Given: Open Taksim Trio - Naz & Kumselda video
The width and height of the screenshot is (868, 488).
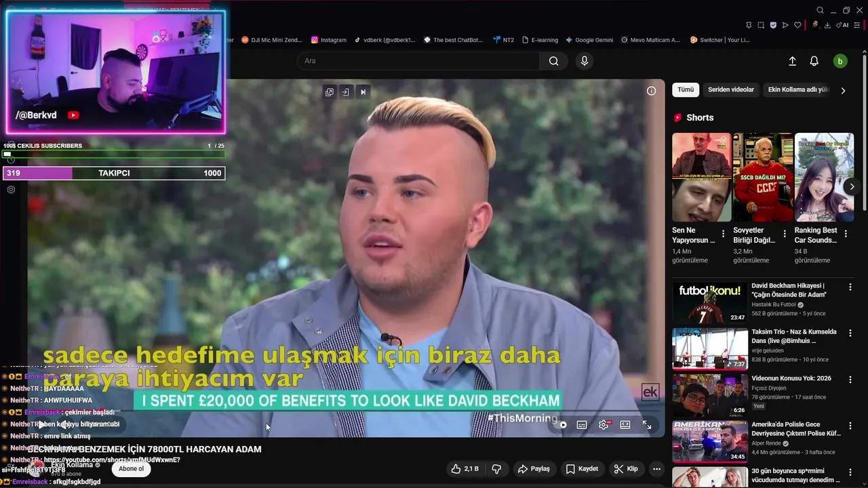Looking at the screenshot, I should (x=794, y=336).
